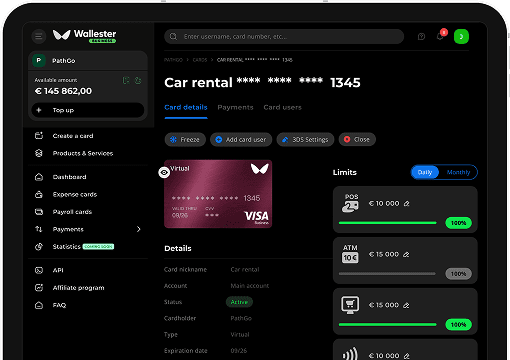Image resolution: width=510 pixels, height=360 pixels.
Task: Click the Statistics chart icon
Action: click(39, 246)
